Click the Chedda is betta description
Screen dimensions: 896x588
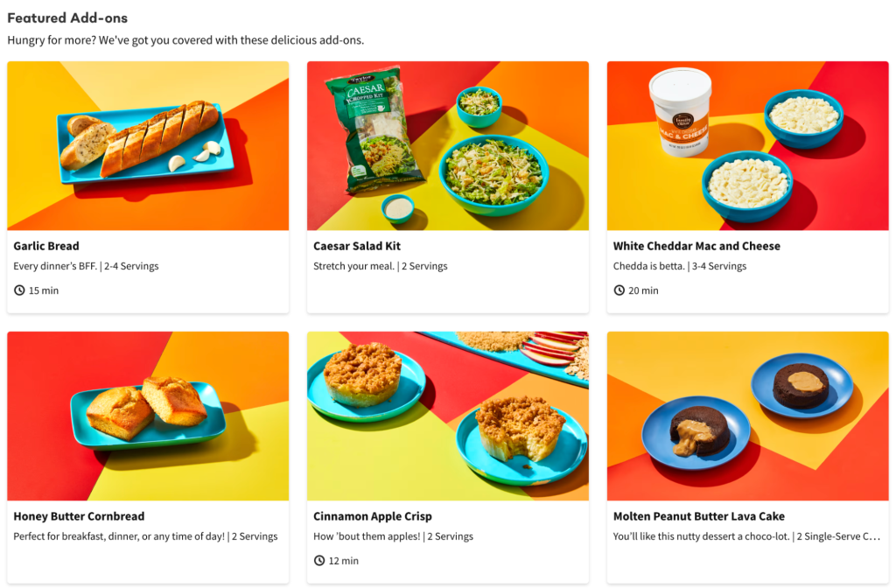point(680,266)
